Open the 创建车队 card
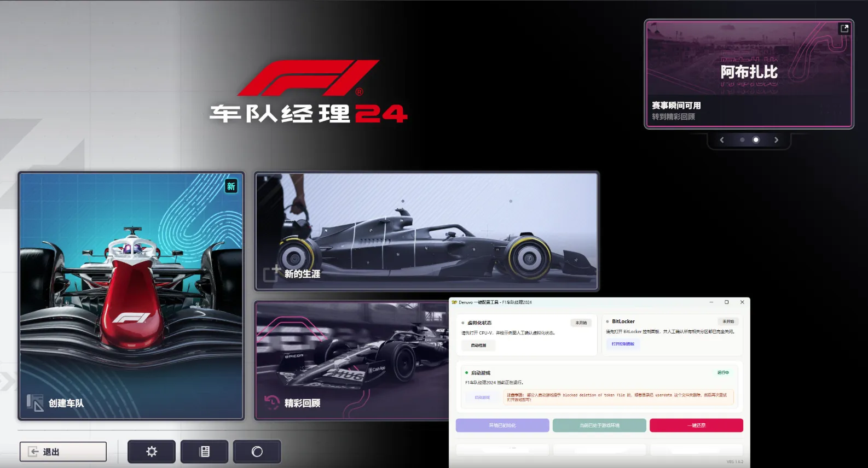The width and height of the screenshot is (868, 468). (131, 296)
